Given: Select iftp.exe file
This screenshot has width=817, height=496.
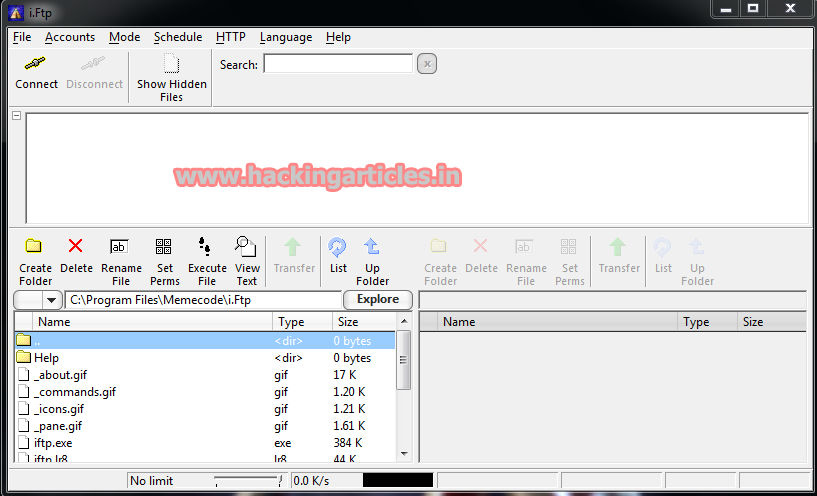Looking at the screenshot, I should pyautogui.click(x=205, y=443).
